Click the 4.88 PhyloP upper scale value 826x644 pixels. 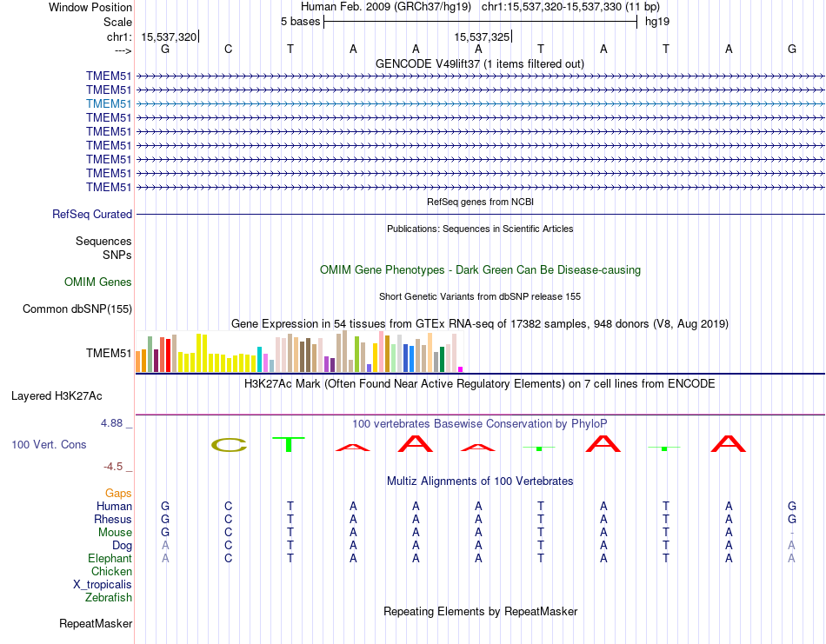[x=111, y=423]
